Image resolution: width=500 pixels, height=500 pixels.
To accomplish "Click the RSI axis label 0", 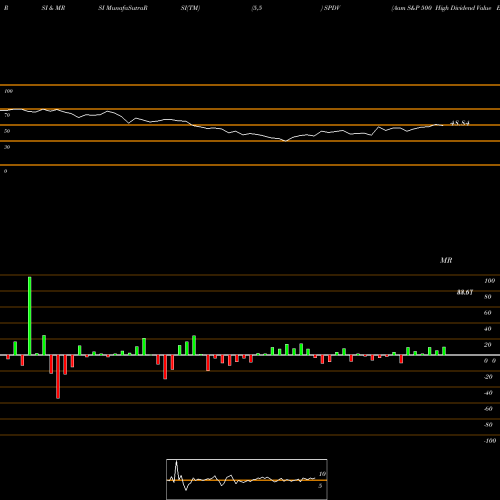I will point(5,171).
